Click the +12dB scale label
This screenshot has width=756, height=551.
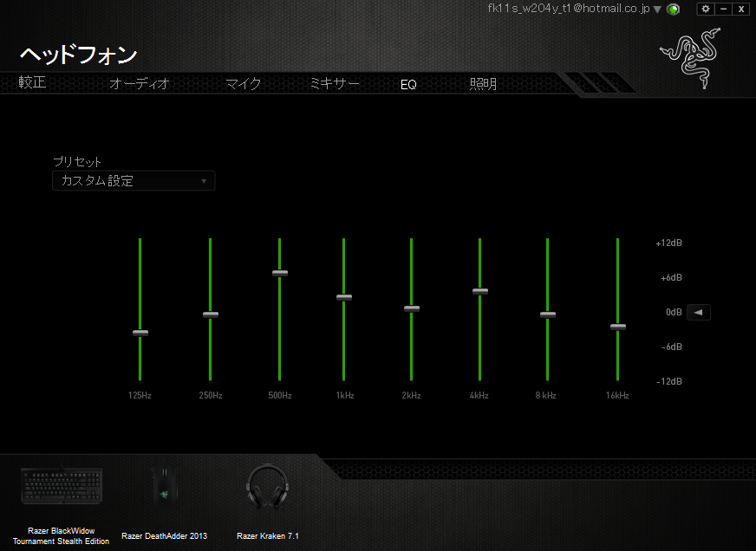click(x=668, y=243)
